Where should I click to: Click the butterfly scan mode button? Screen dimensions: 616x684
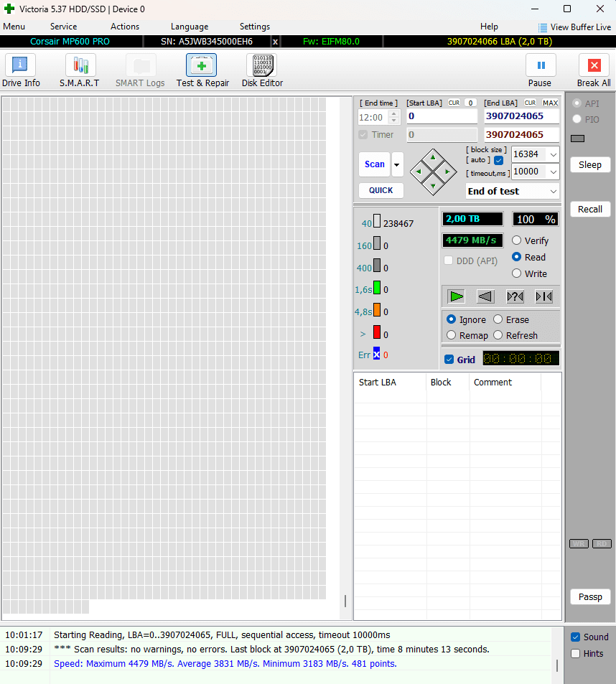[x=544, y=296]
